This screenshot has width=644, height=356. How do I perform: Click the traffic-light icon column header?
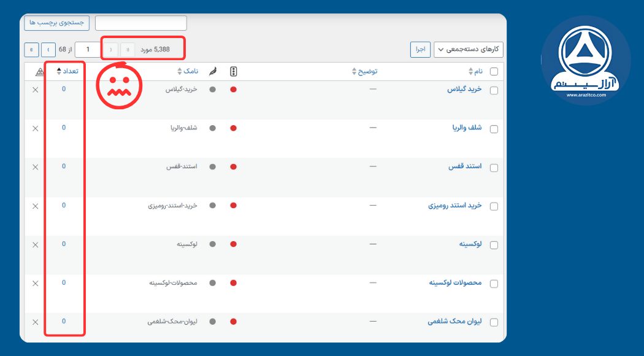[x=233, y=70]
